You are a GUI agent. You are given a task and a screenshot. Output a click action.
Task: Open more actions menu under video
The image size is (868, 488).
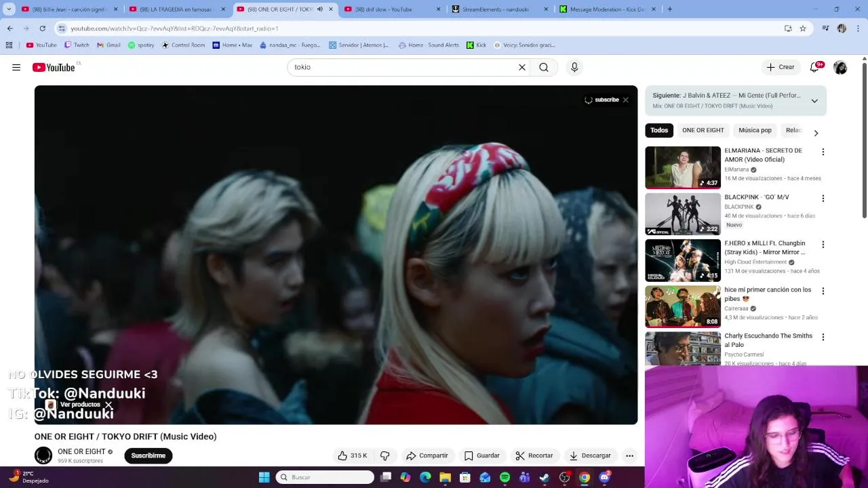pyautogui.click(x=629, y=455)
